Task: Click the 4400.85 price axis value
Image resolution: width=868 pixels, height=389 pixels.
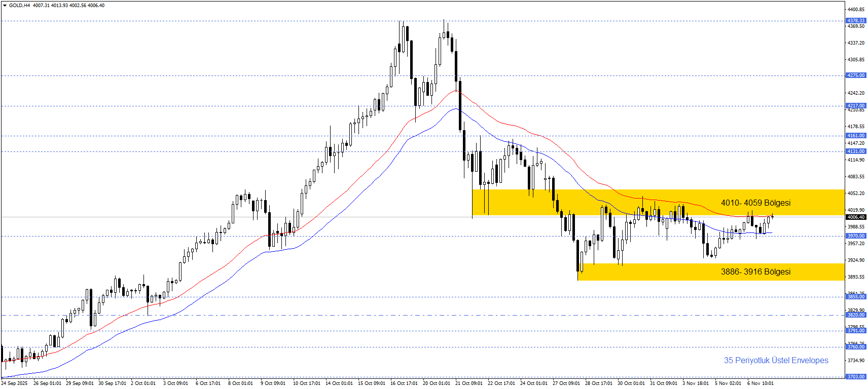Action: point(856,10)
